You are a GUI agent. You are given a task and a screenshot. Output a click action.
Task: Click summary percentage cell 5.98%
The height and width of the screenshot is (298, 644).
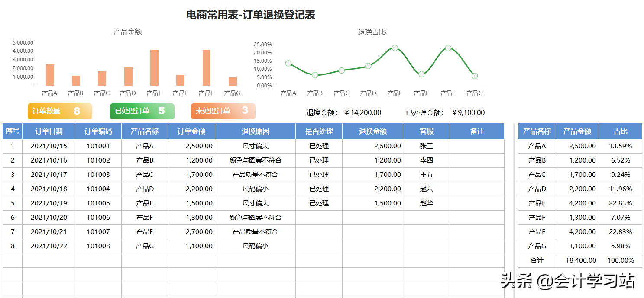coord(621,246)
